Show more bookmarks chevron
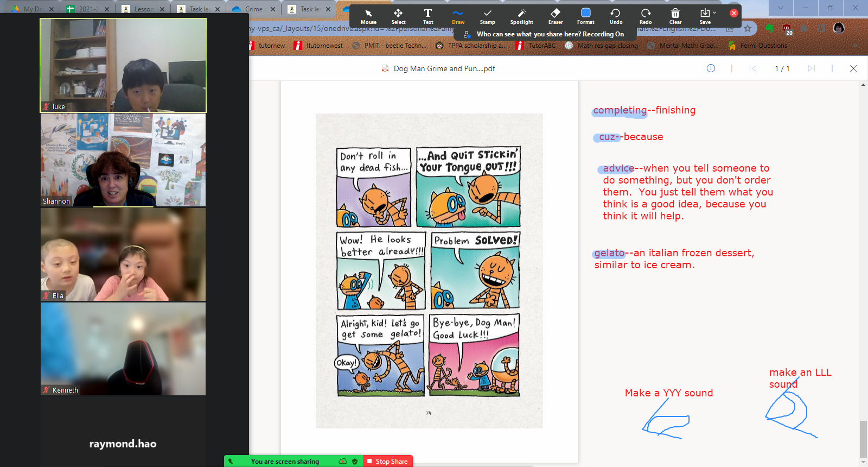The height and width of the screenshot is (467, 868). (856, 46)
